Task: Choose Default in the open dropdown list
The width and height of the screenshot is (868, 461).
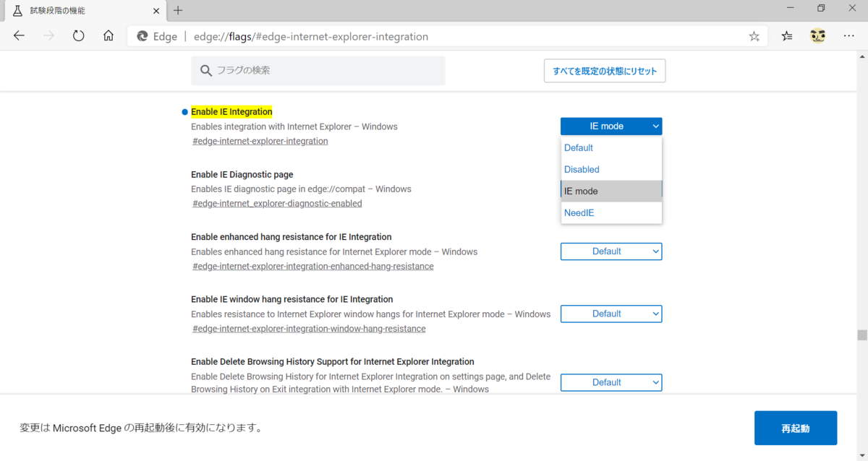Action: tap(611, 147)
